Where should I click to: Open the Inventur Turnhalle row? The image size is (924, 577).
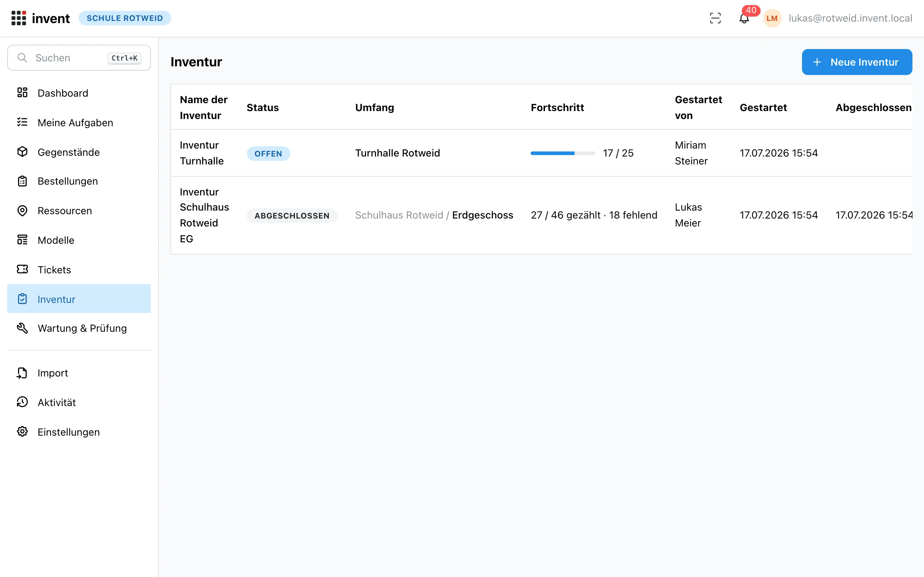[541, 153]
